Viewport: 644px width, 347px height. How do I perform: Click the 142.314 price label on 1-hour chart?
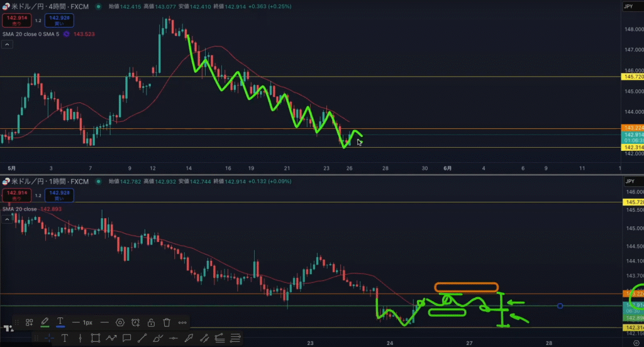point(633,328)
